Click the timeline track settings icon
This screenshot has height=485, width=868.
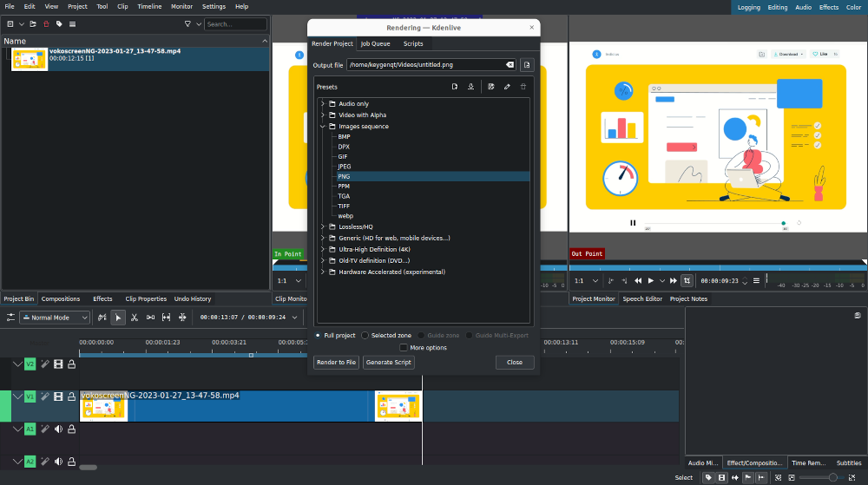pyautogui.click(x=10, y=318)
